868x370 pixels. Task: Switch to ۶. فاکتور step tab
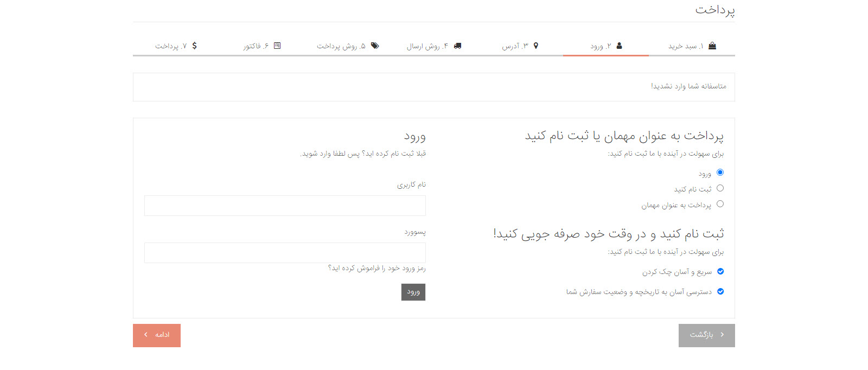click(256, 46)
